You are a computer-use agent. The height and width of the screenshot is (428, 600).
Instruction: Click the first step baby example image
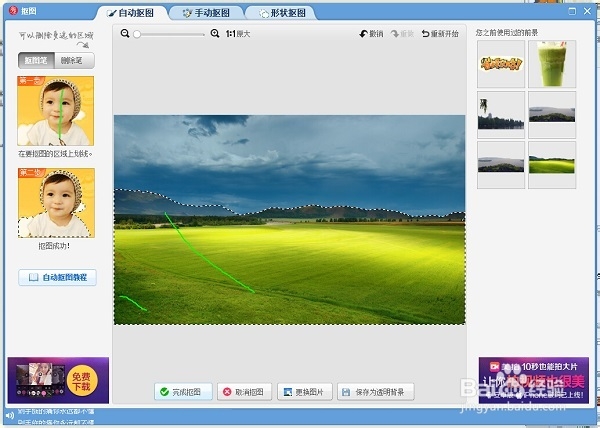pos(56,111)
